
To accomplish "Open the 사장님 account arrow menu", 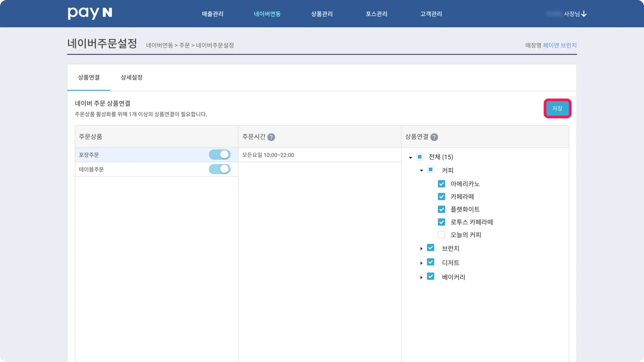I will point(584,14).
